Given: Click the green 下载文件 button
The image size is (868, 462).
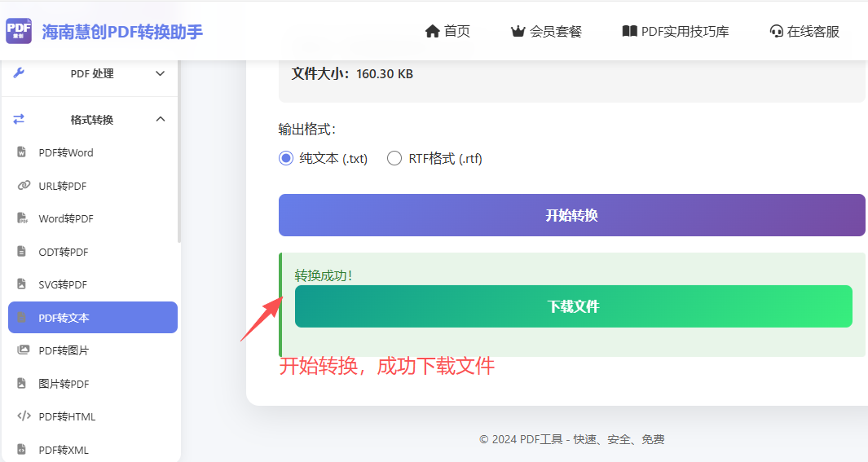Looking at the screenshot, I should click(x=574, y=306).
